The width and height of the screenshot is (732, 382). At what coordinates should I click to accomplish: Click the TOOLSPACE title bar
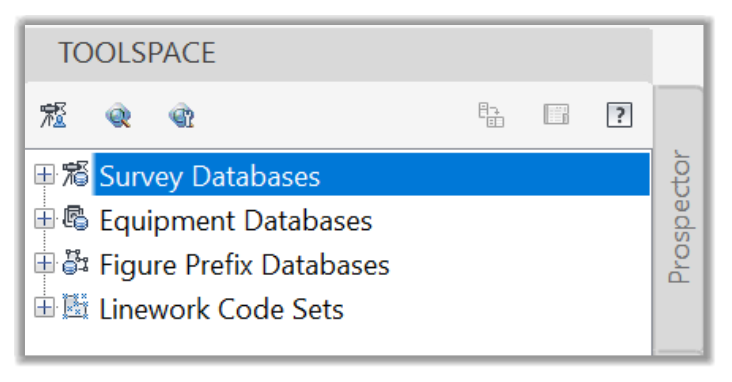(338, 53)
